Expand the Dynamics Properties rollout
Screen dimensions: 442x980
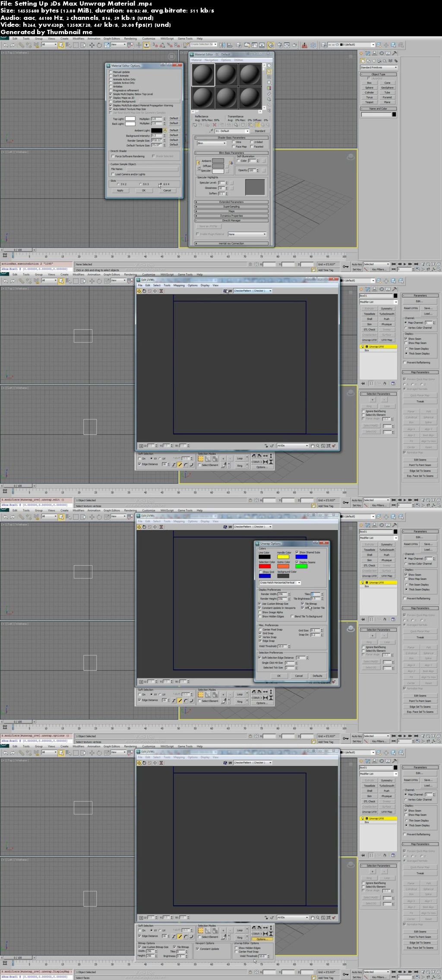(231, 216)
